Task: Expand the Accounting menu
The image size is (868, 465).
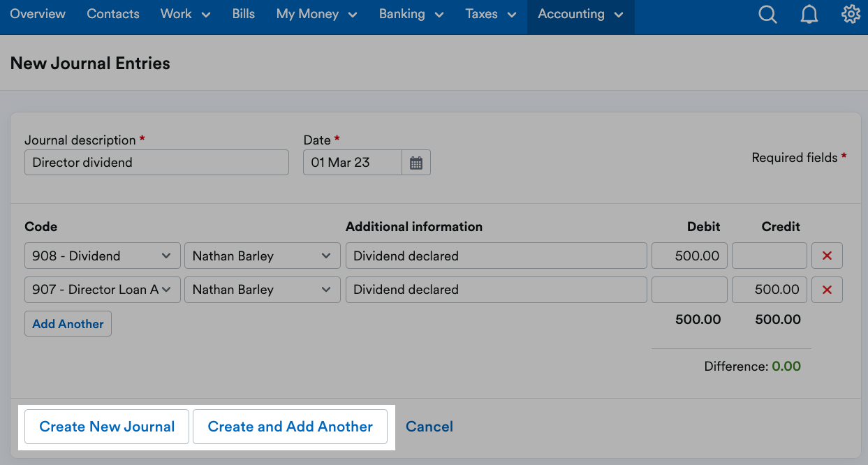Action: click(x=580, y=14)
